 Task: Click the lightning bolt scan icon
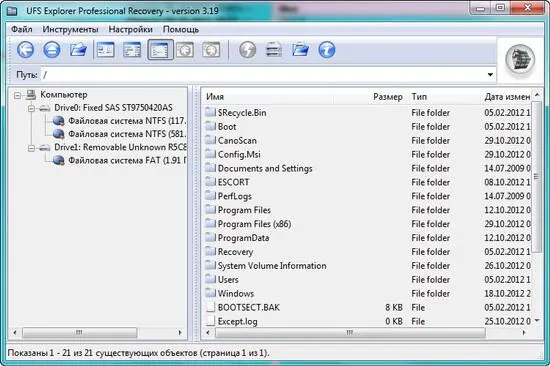point(248,49)
